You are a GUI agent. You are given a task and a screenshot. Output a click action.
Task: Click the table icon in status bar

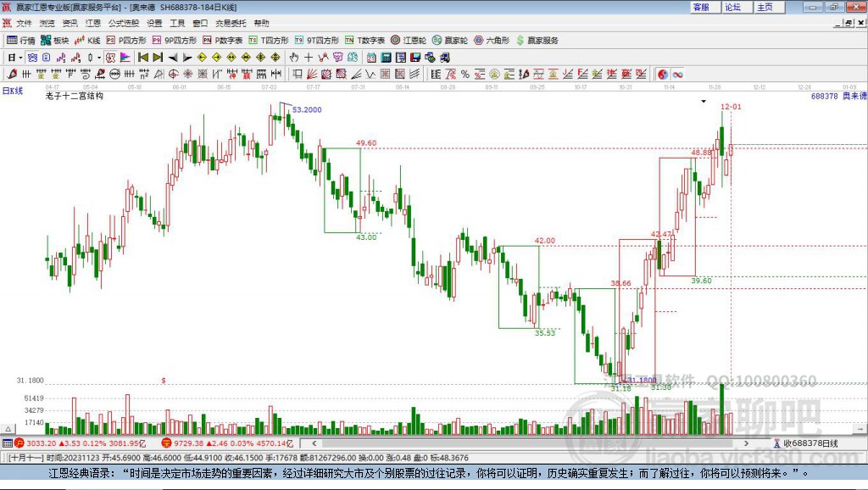7,443
